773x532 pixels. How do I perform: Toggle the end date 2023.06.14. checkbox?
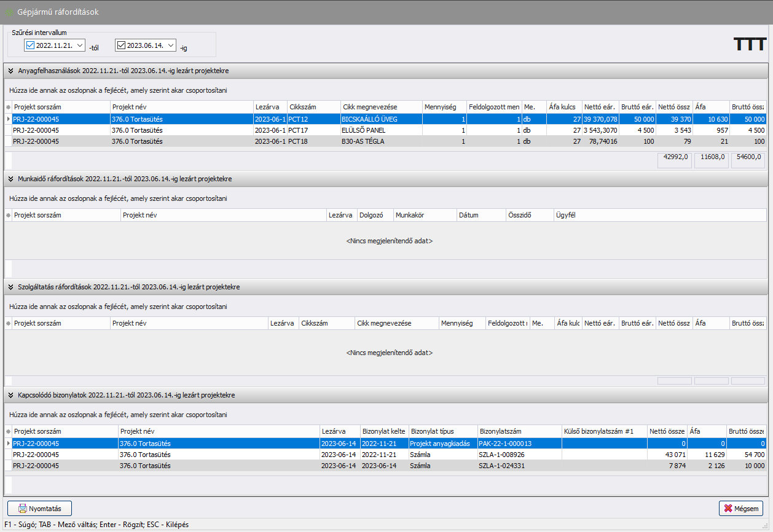(x=121, y=45)
